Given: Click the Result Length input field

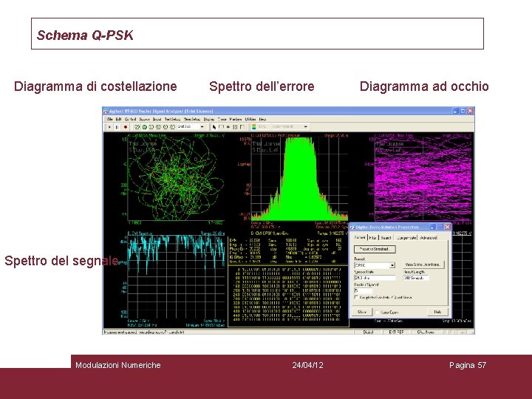Looking at the screenshot, I should tap(416, 278).
